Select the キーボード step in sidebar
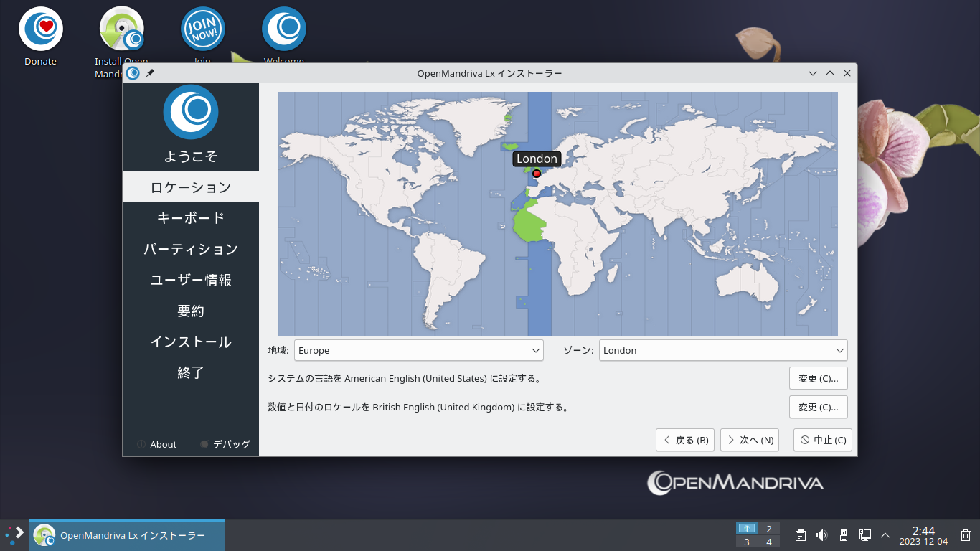Screen dimensions: 980x551 click(191, 218)
